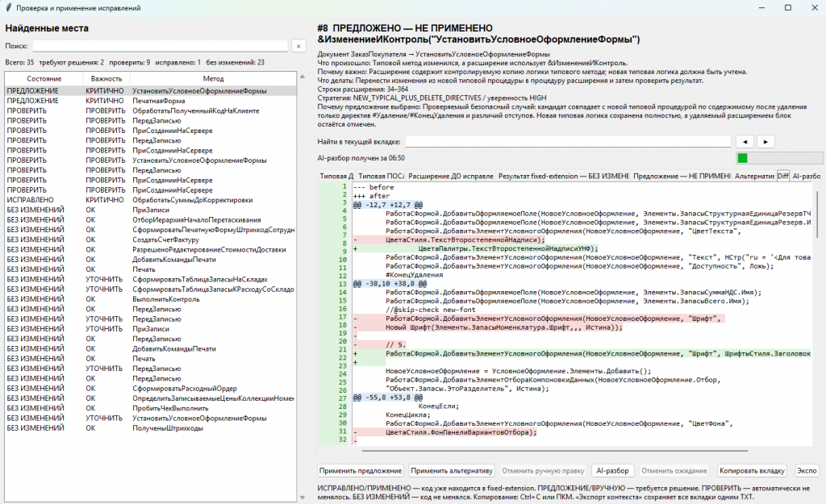Select the СформироватьРасходныйОрдер row
Image resolution: width=826 pixels, height=504 pixels.
coord(151,388)
